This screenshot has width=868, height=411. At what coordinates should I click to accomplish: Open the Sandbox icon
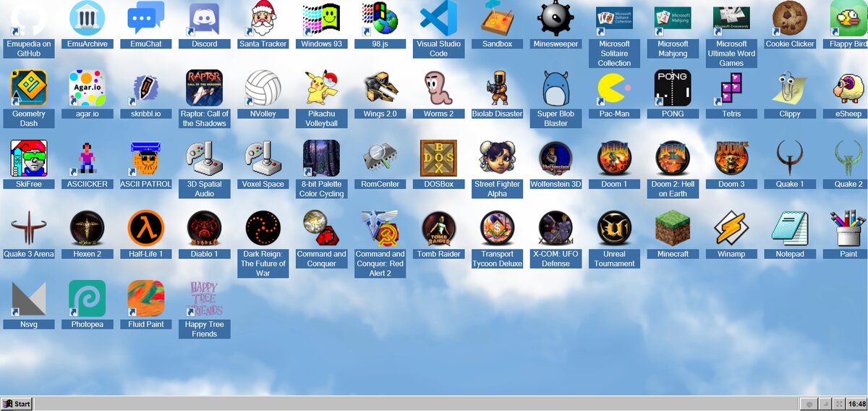click(497, 18)
